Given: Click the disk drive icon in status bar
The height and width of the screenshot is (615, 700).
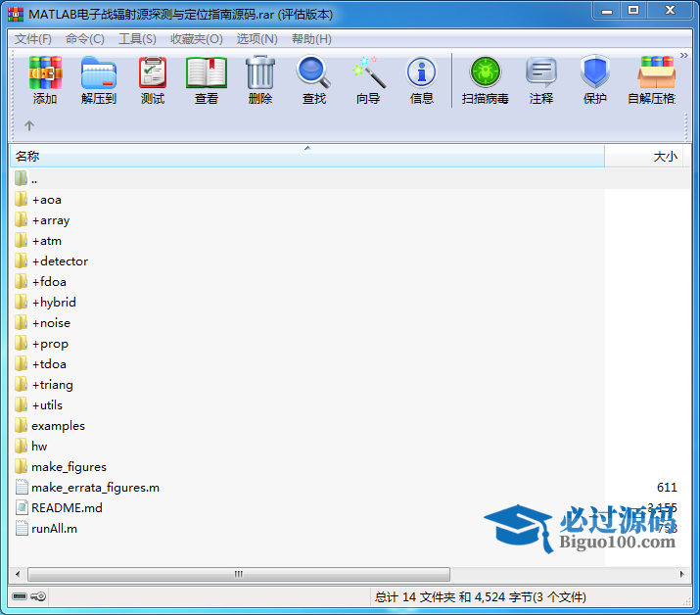Looking at the screenshot, I should tap(20, 596).
